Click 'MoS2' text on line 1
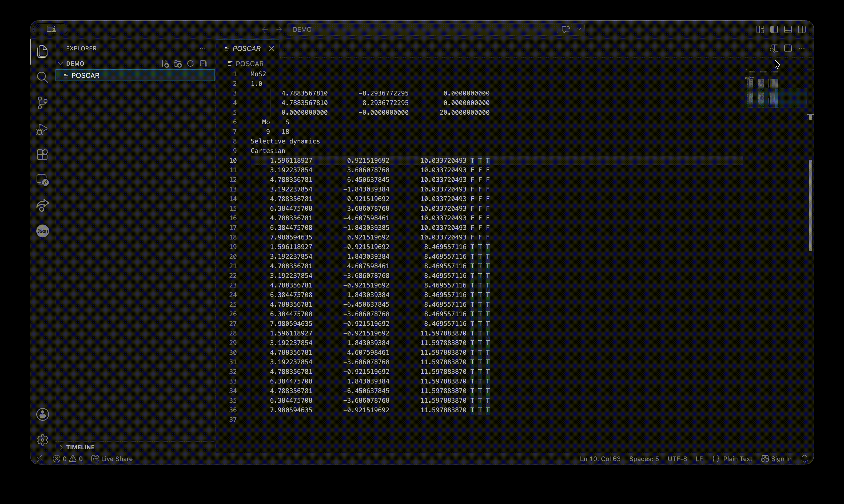The image size is (844, 504). (x=258, y=74)
